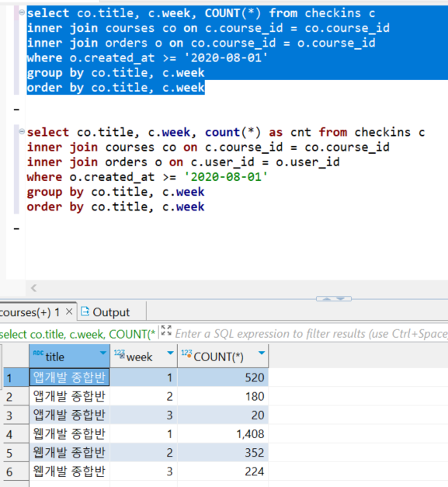Click the highlighted '2020-08-01' date in first query

pos(226,57)
